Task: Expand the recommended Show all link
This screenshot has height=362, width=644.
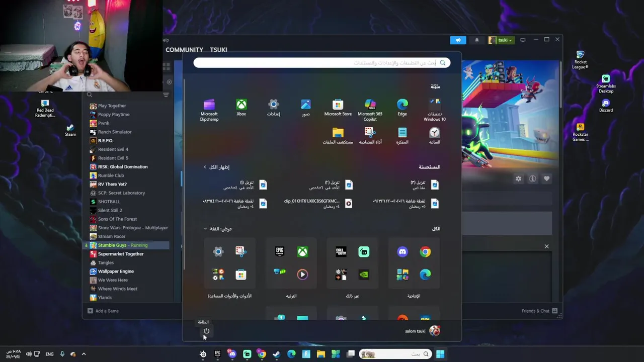Action: tap(216, 167)
